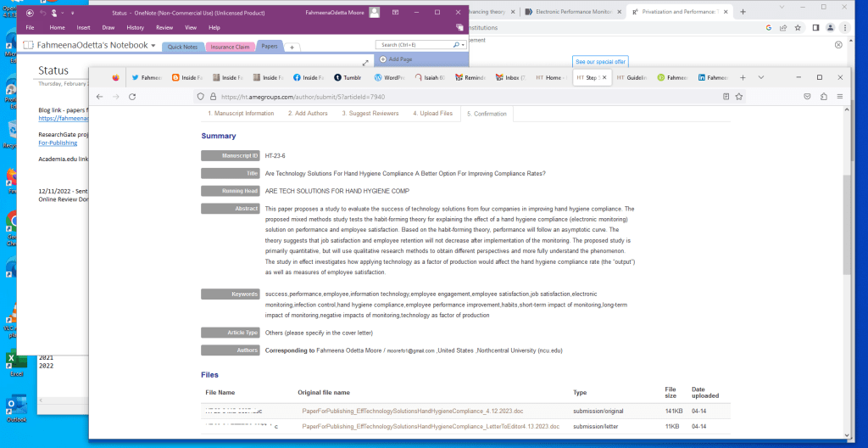This screenshot has width=868, height=448.
Task: Open the For-Publishing link in OneNote
Action: [58, 143]
